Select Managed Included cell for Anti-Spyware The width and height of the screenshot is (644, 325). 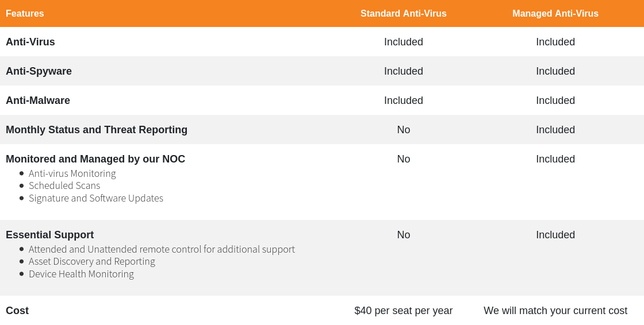point(555,71)
